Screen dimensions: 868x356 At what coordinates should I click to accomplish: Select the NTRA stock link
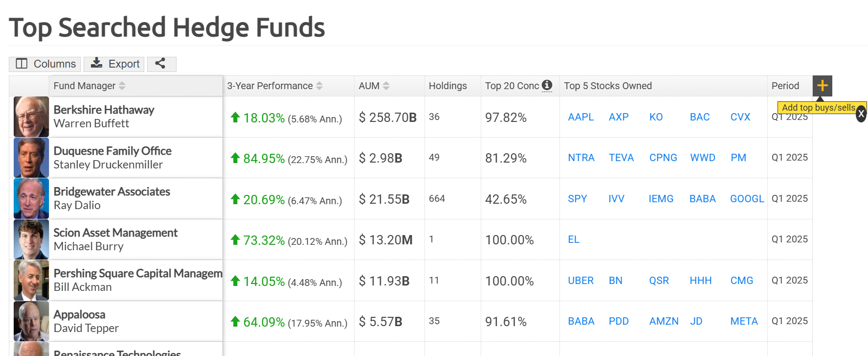(x=581, y=158)
